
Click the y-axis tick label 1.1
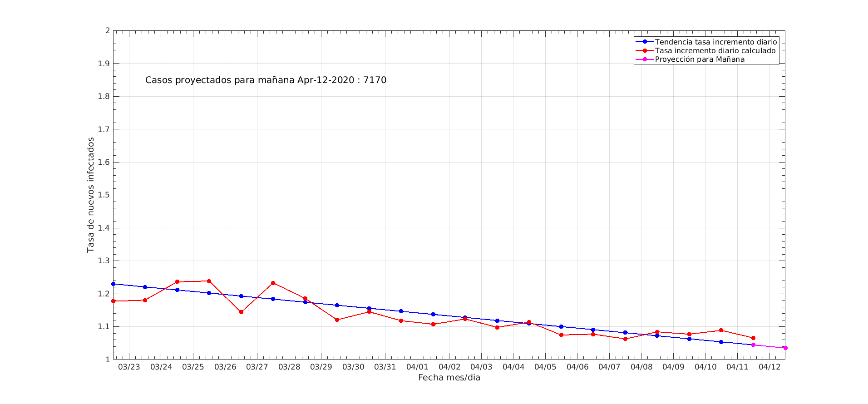pos(104,326)
